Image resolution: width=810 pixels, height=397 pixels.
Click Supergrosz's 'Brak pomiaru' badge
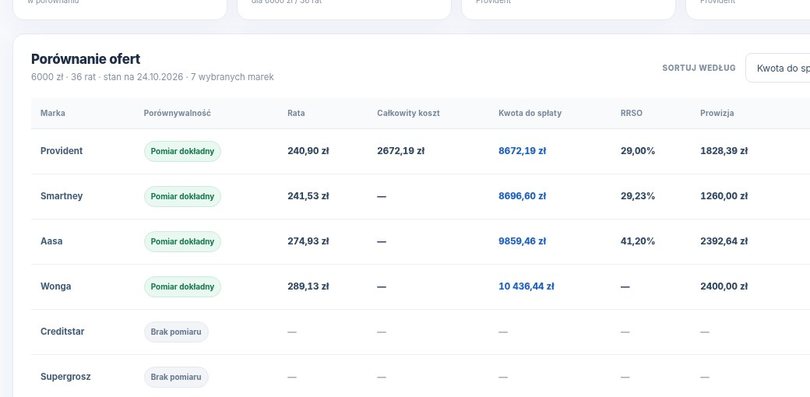(x=176, y=377)
